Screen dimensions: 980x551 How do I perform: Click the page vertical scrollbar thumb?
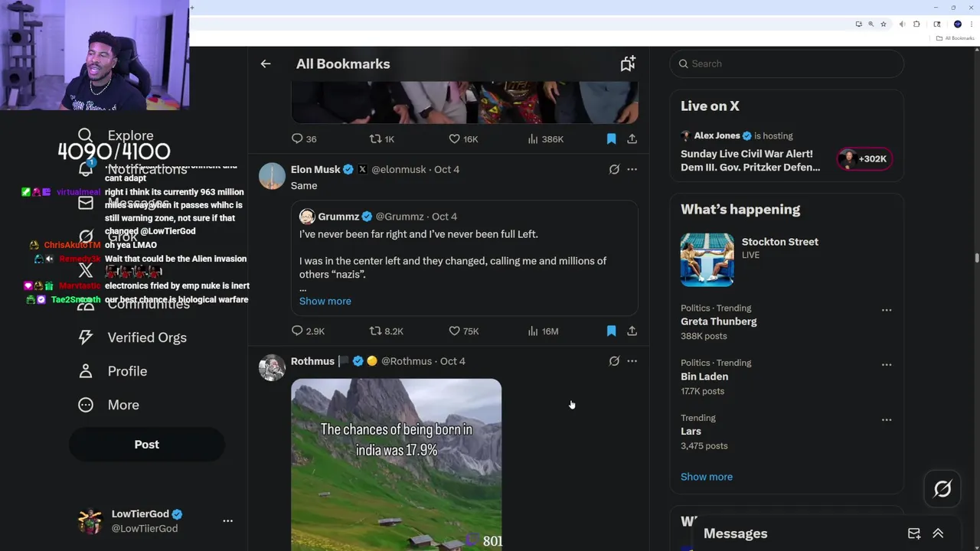977,258
